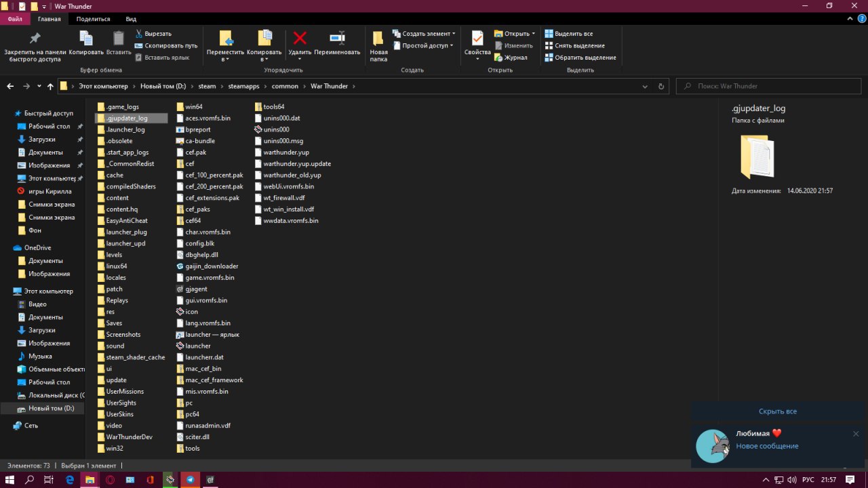Image resolution: width=868 pixels, height=488 pixels.
Task: Open Telegram from taskbar
Action: tap(191, 479)
